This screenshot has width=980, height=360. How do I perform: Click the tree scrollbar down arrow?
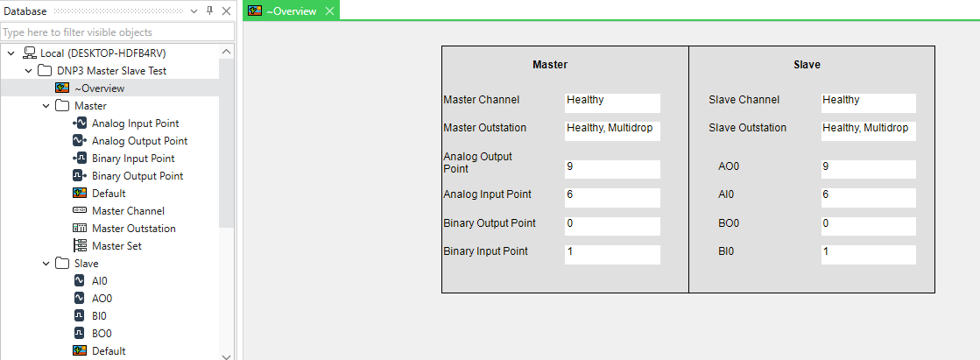pyautogui.click(x=227, y=356)
